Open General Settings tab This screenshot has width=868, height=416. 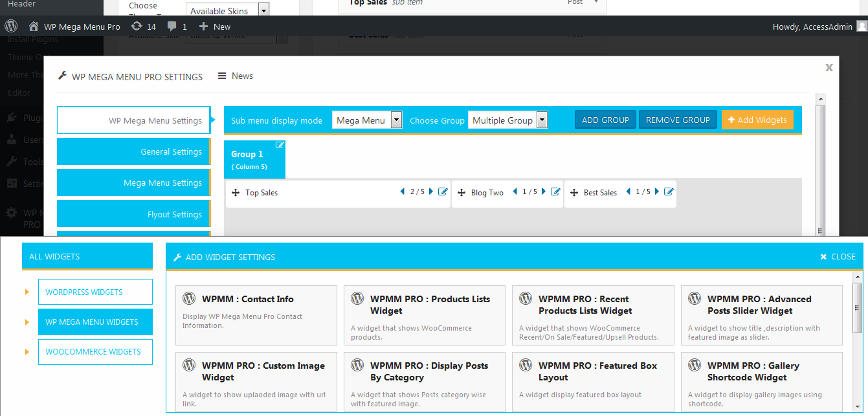click(134, 151)
